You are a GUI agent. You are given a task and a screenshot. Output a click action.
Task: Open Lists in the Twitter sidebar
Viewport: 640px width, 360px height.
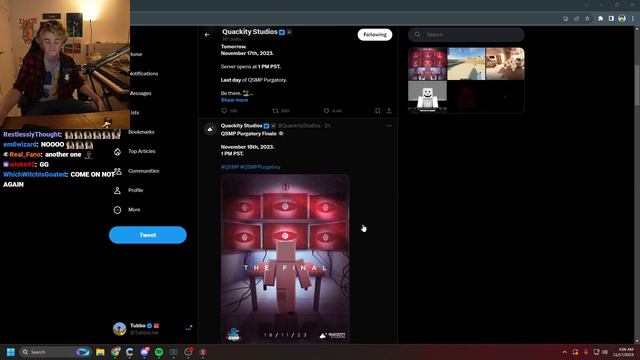click(134, 113)
